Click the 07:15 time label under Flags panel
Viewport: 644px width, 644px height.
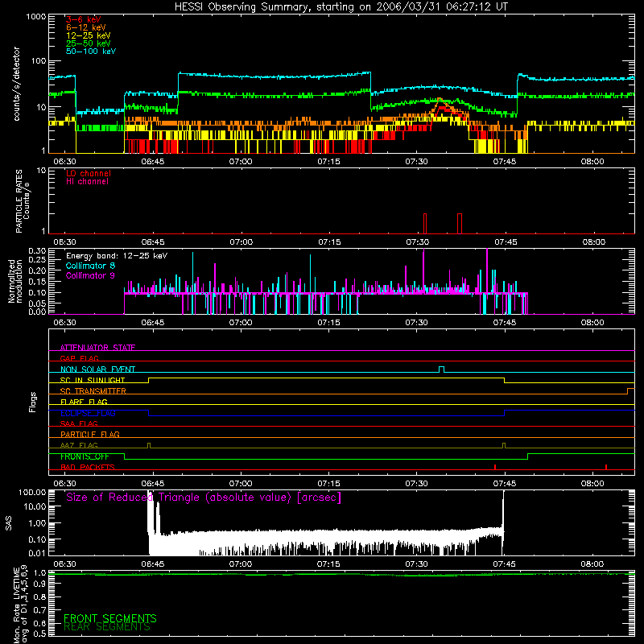[328, 484]
